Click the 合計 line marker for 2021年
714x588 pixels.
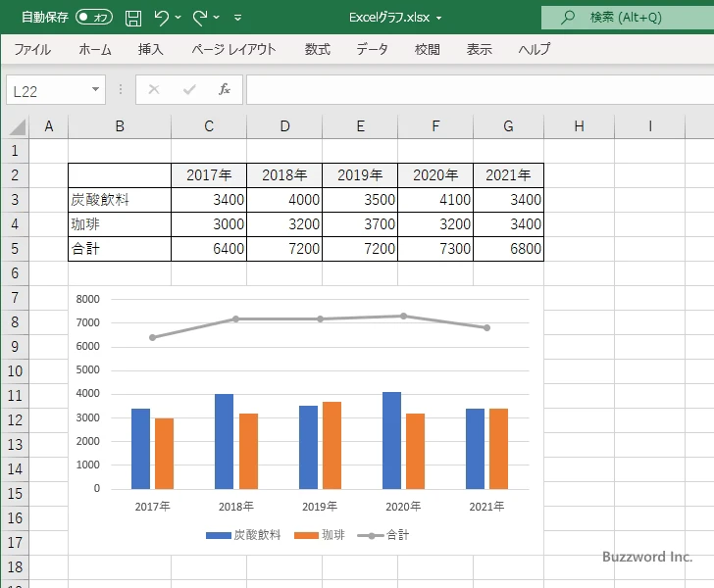(486, 327)
